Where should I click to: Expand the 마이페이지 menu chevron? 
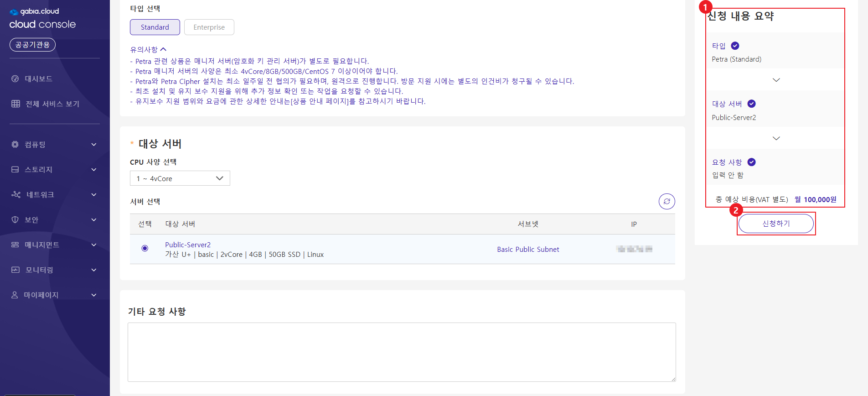click(94, 295)
